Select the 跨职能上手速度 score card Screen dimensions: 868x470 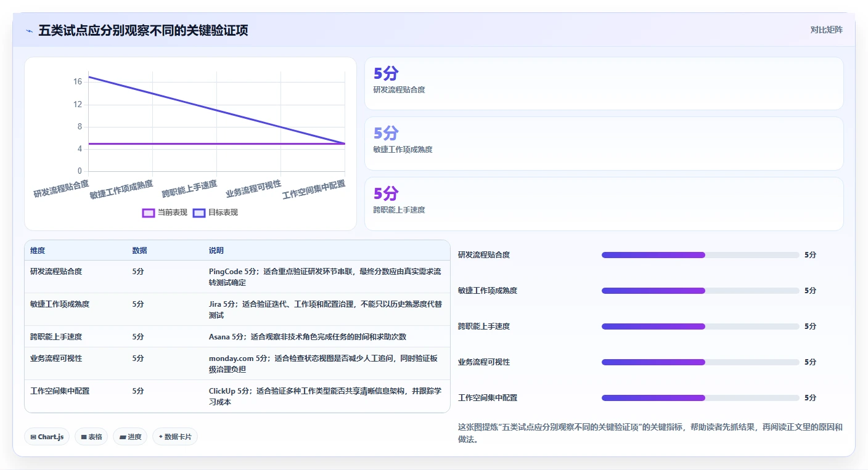pyautogui.click(x=604, y=204)
